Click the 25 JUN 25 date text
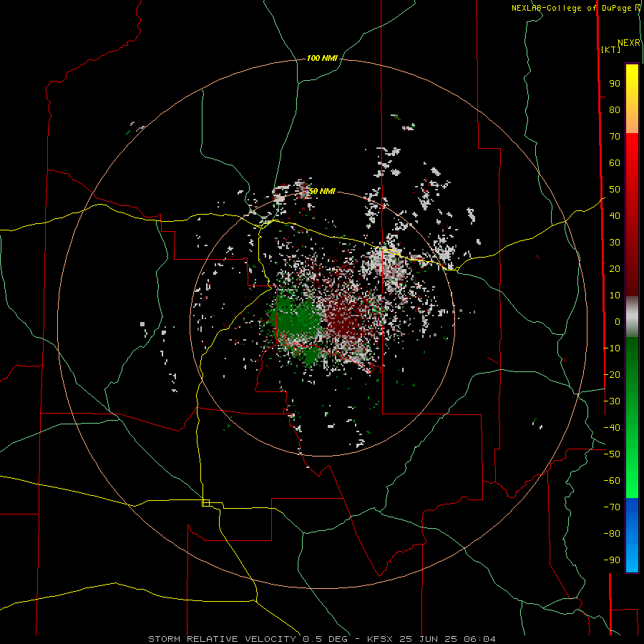 pyautogui.click(x=429, y=639)
